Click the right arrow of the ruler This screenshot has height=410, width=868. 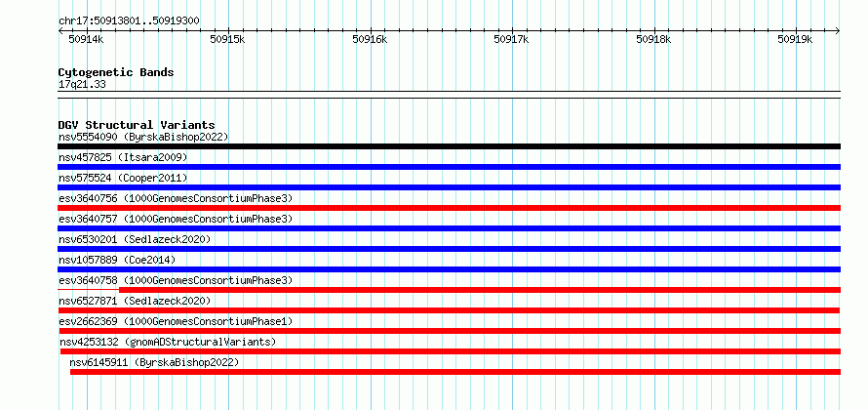[838, 30]
